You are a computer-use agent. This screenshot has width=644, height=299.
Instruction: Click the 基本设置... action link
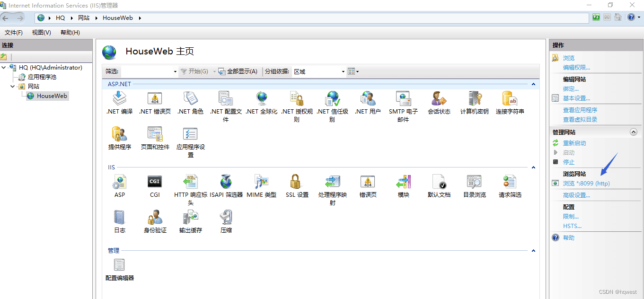576,98
